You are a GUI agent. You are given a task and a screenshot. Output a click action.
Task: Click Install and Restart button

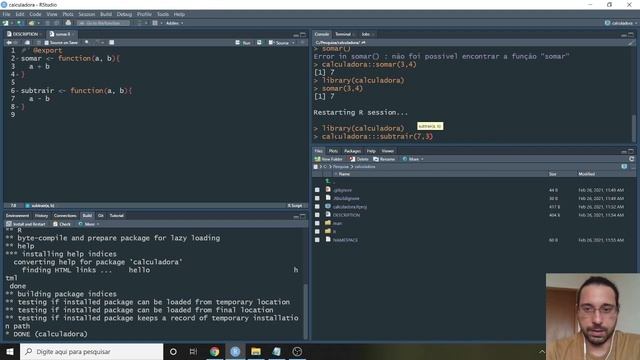pos(26,224)
